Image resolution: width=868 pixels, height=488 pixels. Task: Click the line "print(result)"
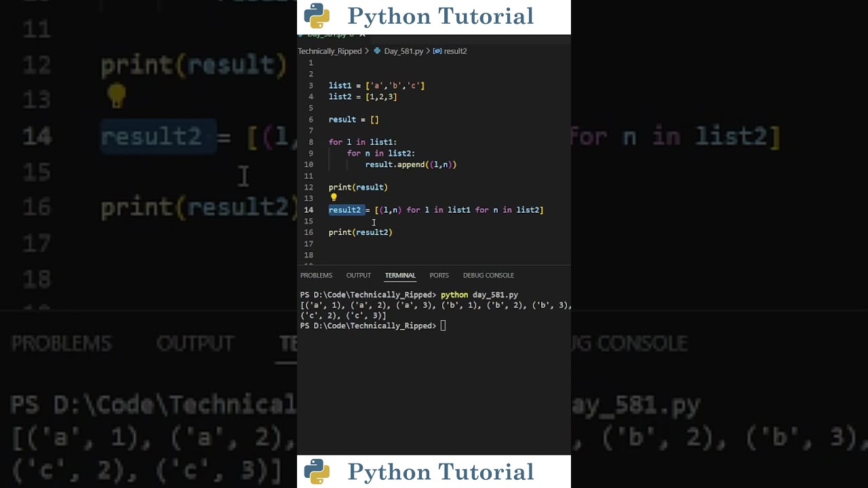point(358,187)
